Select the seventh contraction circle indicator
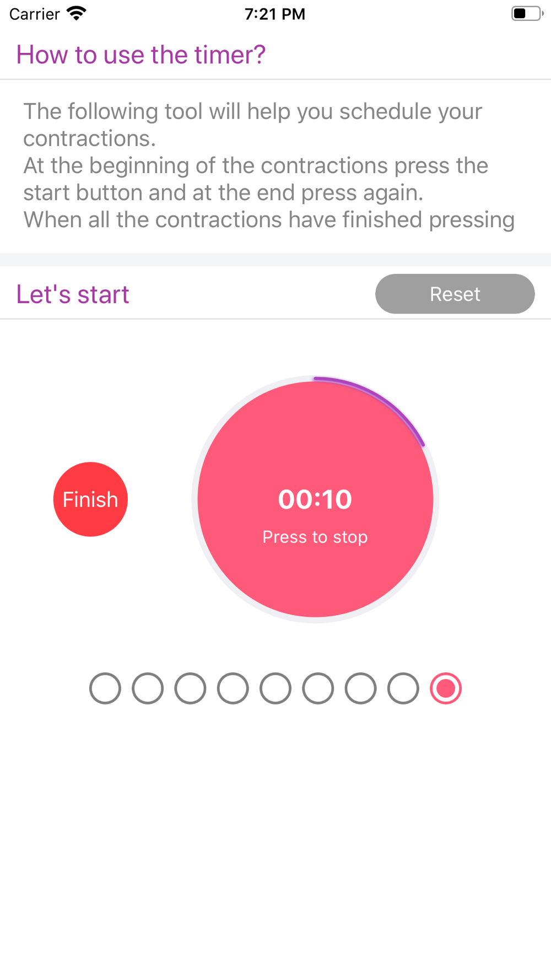This screenshot has height=980, width=551. pyautogui.click(x=361, y=688)
